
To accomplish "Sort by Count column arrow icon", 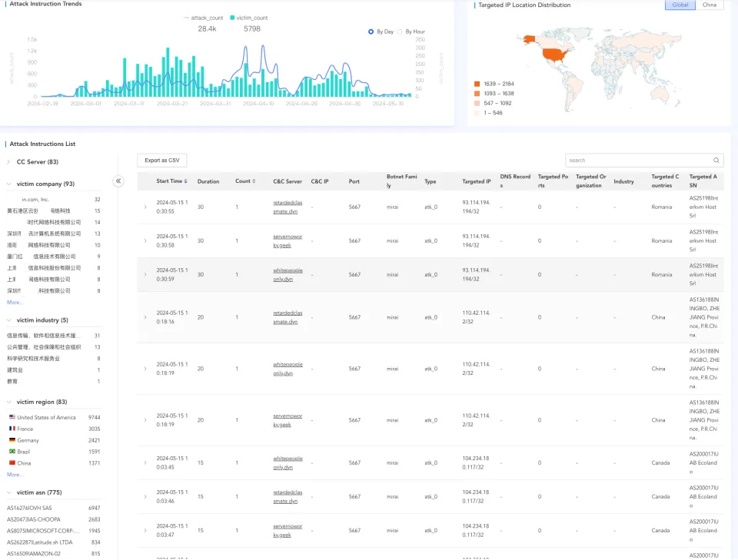I will tap(254, 181).
